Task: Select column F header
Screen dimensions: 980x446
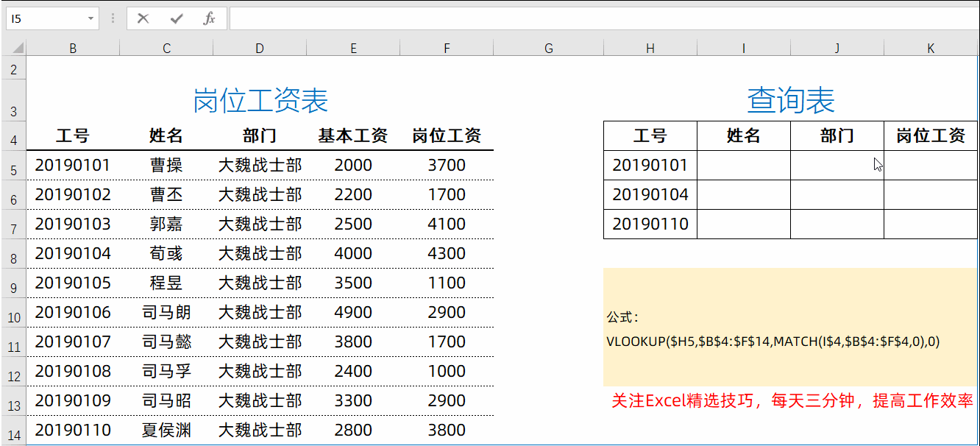Action: click(447, 48)
